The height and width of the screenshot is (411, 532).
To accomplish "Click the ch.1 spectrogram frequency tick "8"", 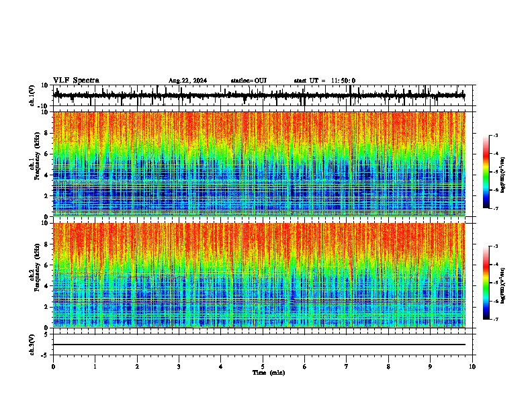I will [46, 133].
